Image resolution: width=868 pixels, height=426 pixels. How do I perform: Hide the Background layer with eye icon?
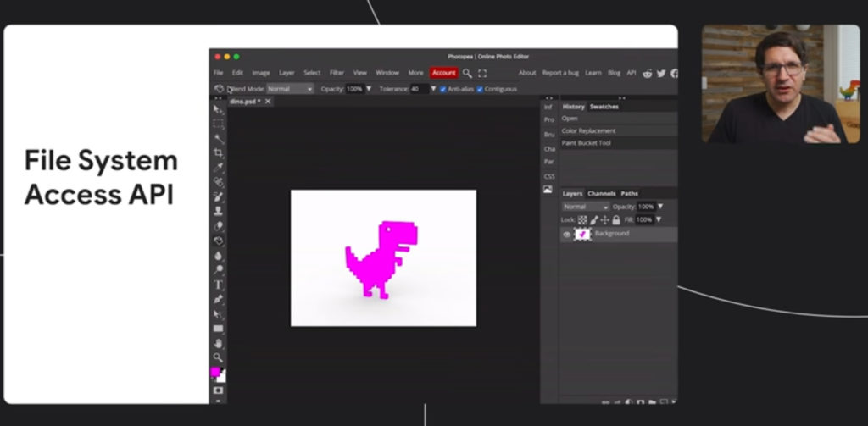(x=567, y=235)
